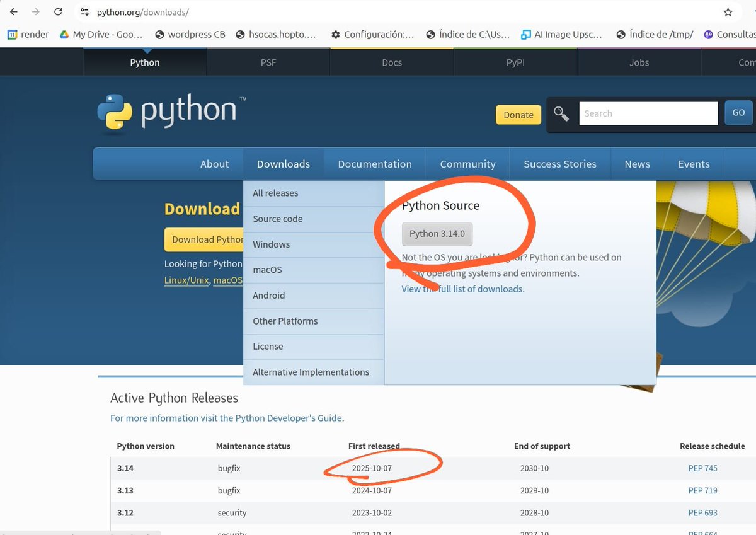The image size is (756, 535).
Task: Choose Windows in the Downloads submenu
Action: pyautogui.click(x=314, y=244)
